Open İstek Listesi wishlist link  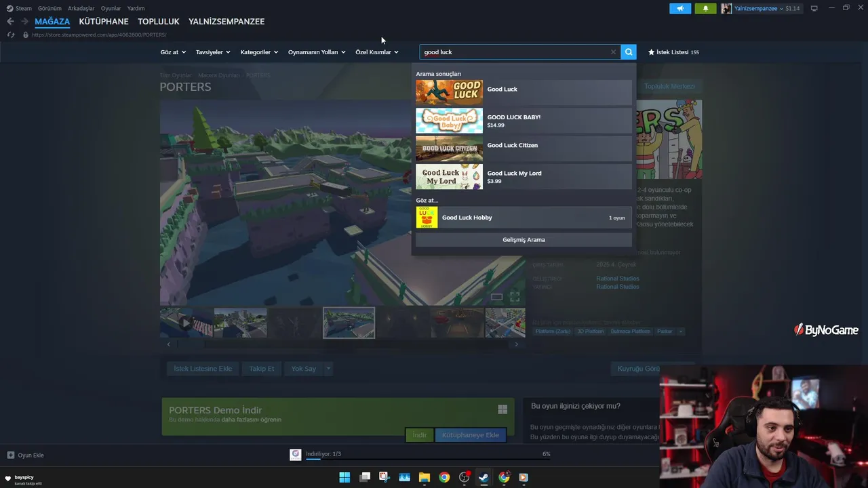pos(673,52)
